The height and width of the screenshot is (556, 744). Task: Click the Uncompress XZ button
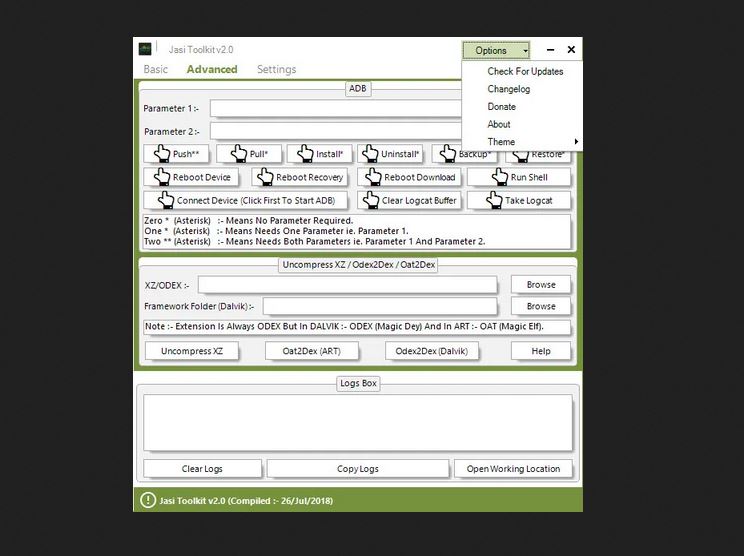pyautogui.click(x=192, y=351)
